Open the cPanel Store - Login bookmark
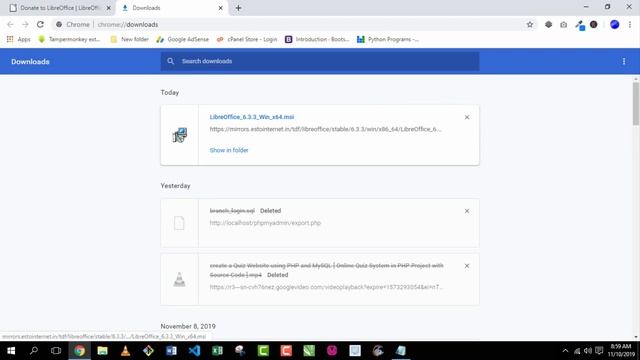The width and height of the screenshot is (640, 360). click(247, 39)
